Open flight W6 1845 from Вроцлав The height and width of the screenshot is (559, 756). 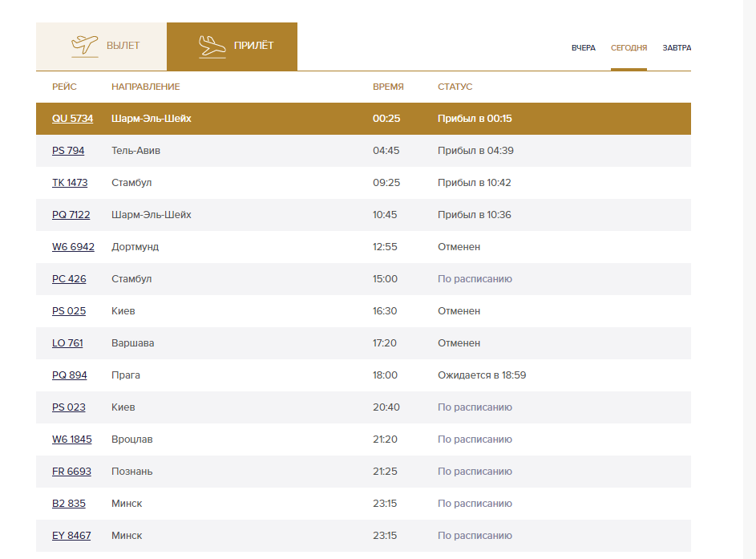(72, 440)
